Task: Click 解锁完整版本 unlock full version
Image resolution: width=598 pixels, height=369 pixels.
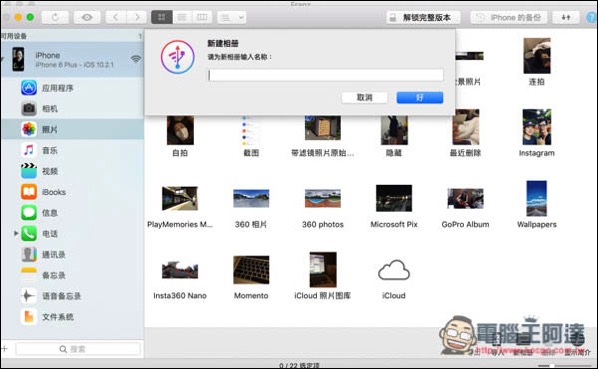Action: point(423,18)
